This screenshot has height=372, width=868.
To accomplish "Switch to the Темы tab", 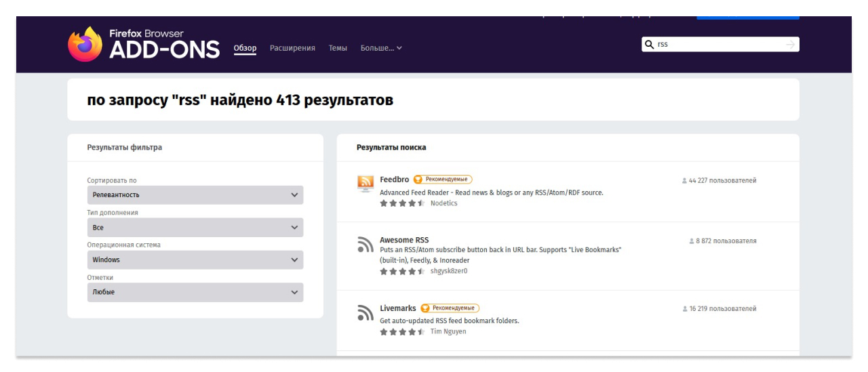I will coord(338,48).
